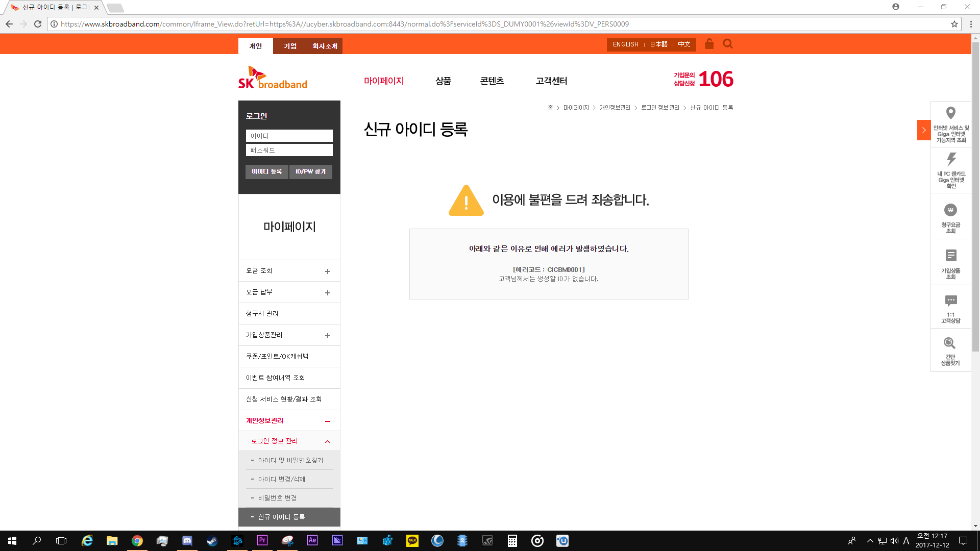Open Steam from the Windows taskbar
Screen dimensions: 980x551
click(212, 541)
